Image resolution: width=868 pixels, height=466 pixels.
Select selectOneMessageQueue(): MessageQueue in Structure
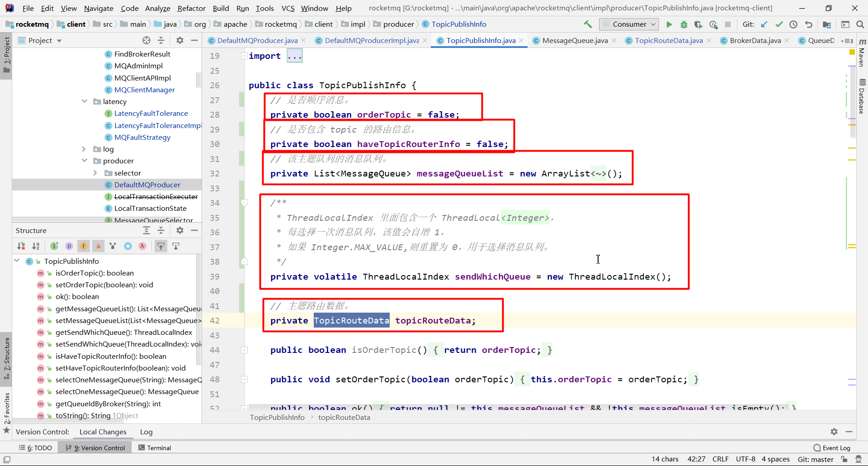[x=127, y=391]
